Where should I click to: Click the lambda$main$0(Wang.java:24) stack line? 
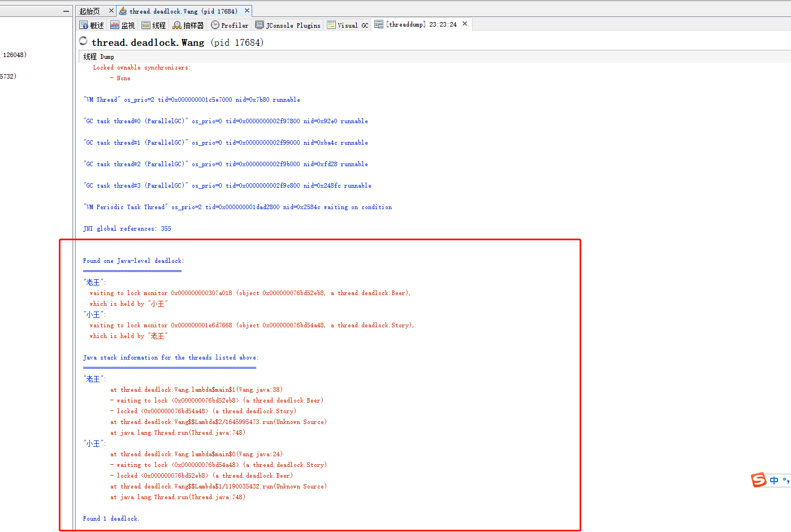tap(196, 454)
